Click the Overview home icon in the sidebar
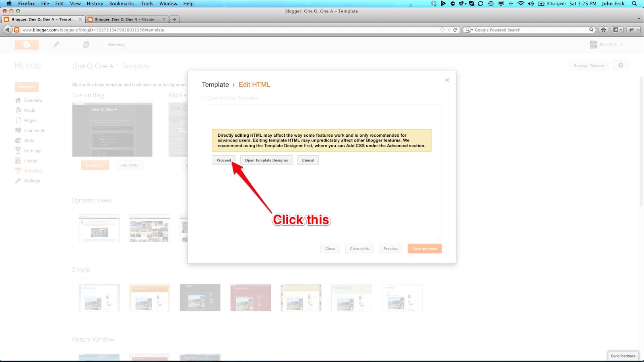644x362 pixels. point(19,100)
